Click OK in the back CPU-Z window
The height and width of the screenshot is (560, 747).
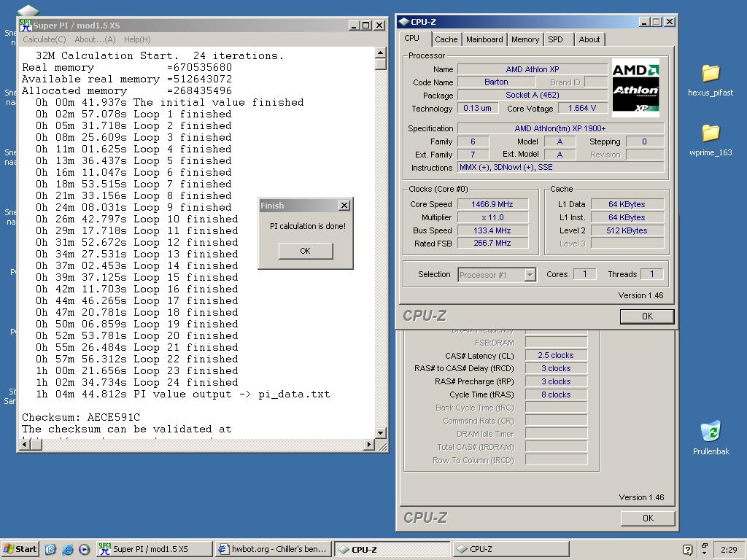[x=648, y=518]
